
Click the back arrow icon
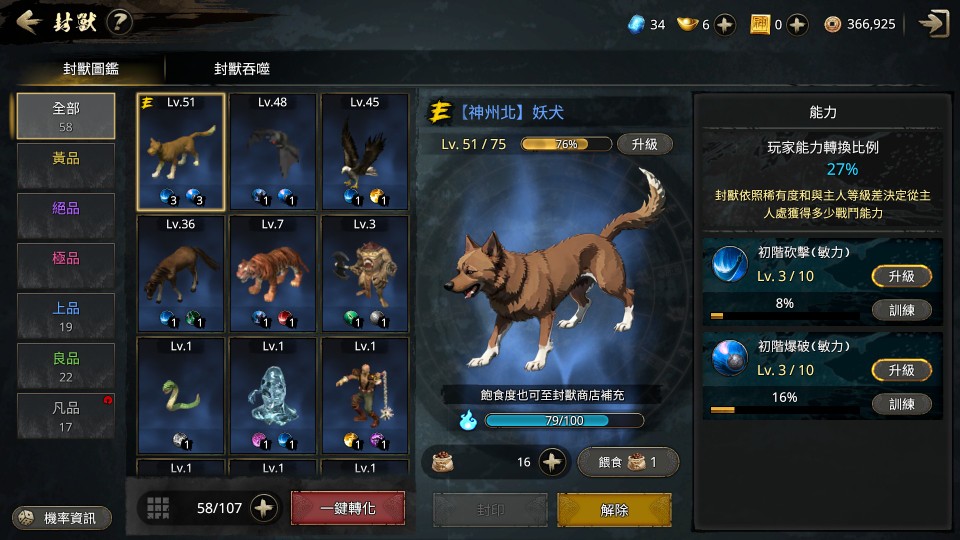(28, 23)
